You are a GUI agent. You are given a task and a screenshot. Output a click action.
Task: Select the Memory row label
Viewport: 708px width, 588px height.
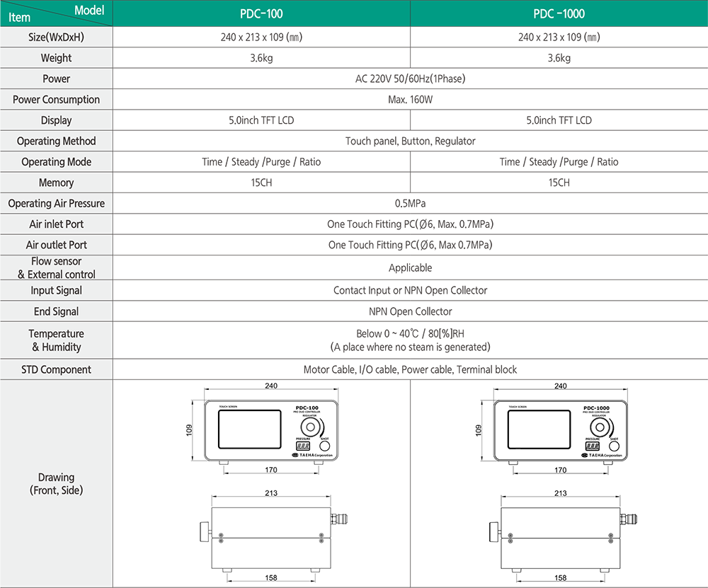(x=56, y=183)
